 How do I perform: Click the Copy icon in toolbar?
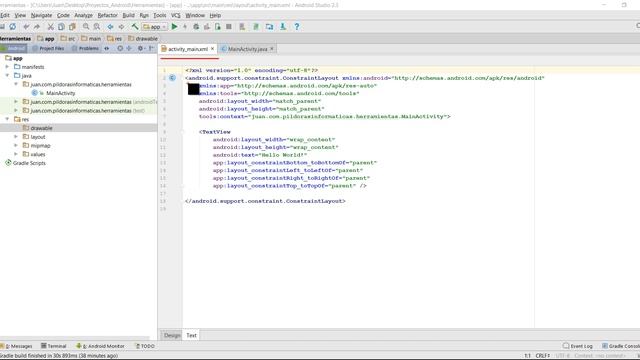click(x=61, y=27)
